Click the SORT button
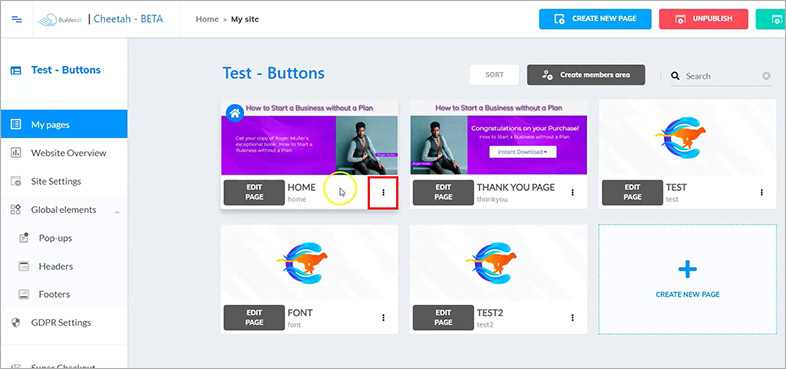The width and height of the screenshot is (786, 369). (x=494, y=75)
